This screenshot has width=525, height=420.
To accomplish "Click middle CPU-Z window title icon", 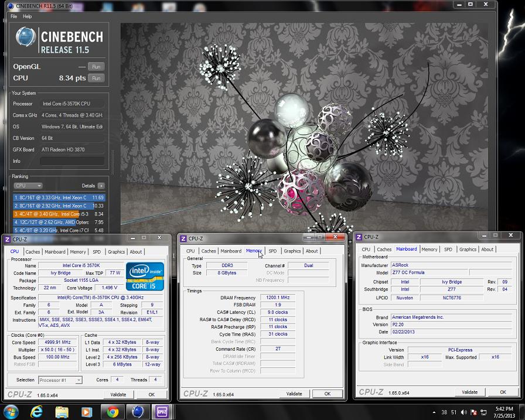I will [x=183, y=238].
